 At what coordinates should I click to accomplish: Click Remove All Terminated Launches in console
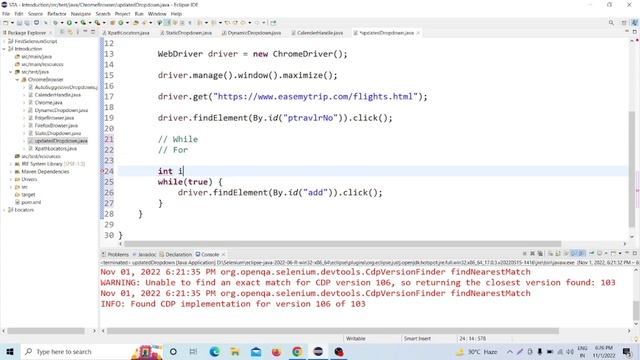pyautogui.click(x=540, y=253)
